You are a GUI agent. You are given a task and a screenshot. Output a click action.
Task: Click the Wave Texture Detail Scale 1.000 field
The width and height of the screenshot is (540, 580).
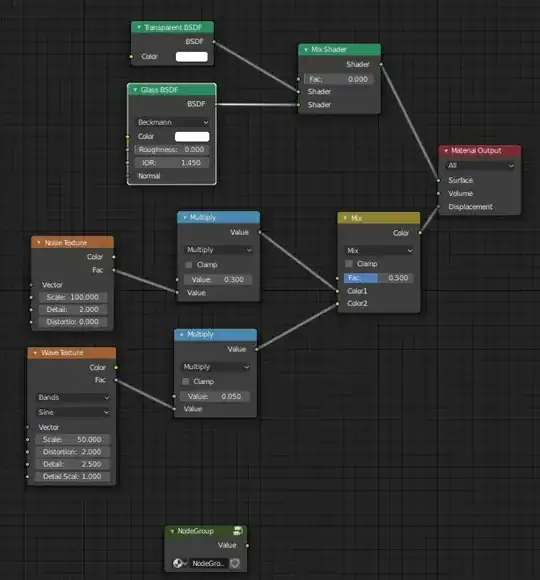[x=72, y=477]
